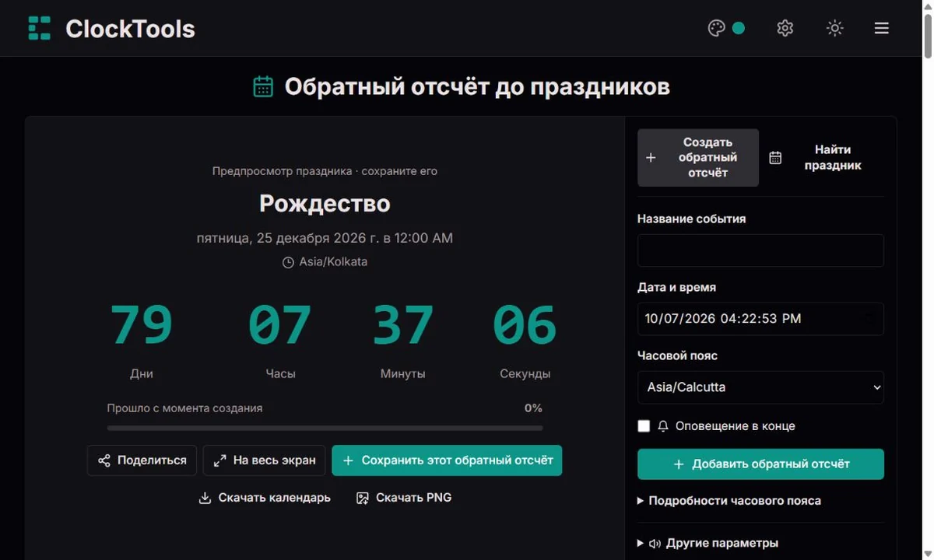The width and height of the screenshot is (934, 560).
Task: Click На весь экран button
Action: [265, 460]
